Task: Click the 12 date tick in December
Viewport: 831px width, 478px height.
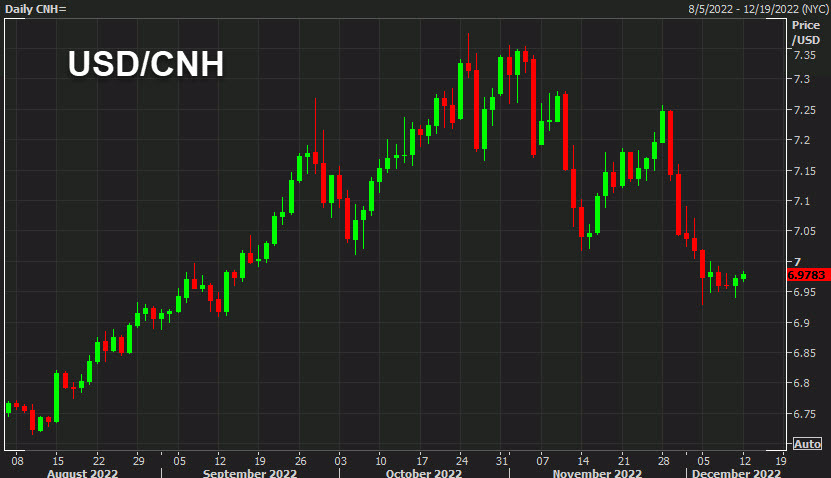Action: [745, 461]
